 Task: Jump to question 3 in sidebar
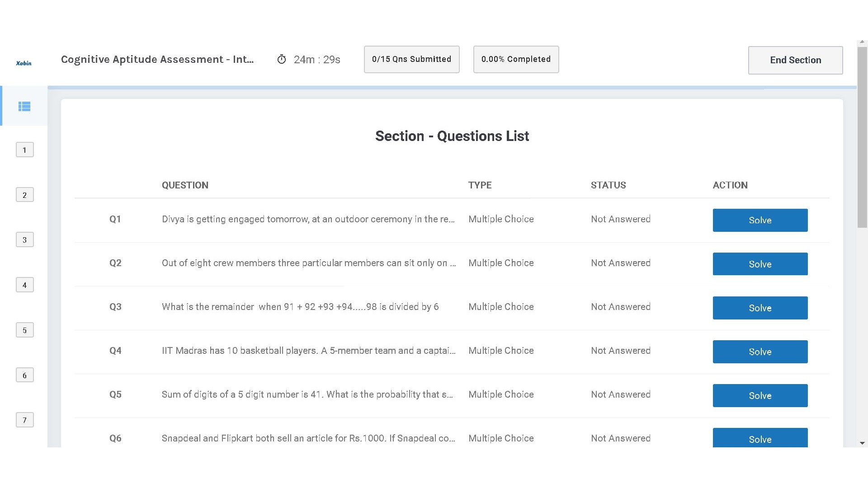tap(25, 240)
